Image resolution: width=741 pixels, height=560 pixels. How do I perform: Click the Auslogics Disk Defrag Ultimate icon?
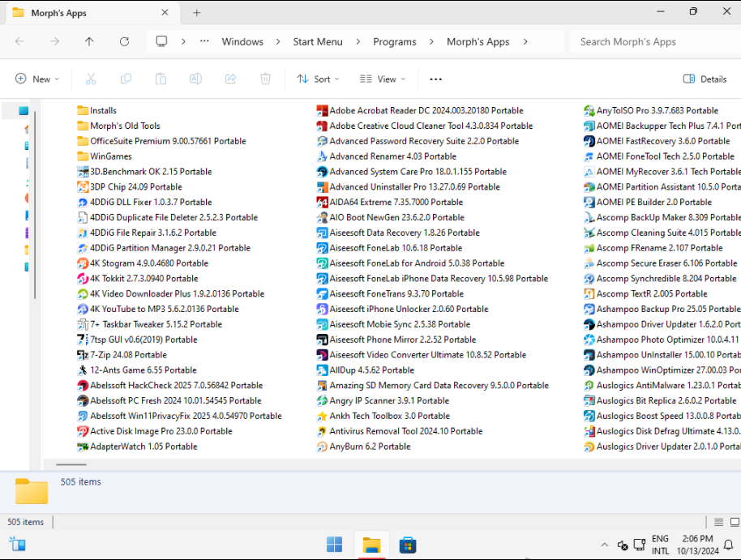tap(589, 431)
